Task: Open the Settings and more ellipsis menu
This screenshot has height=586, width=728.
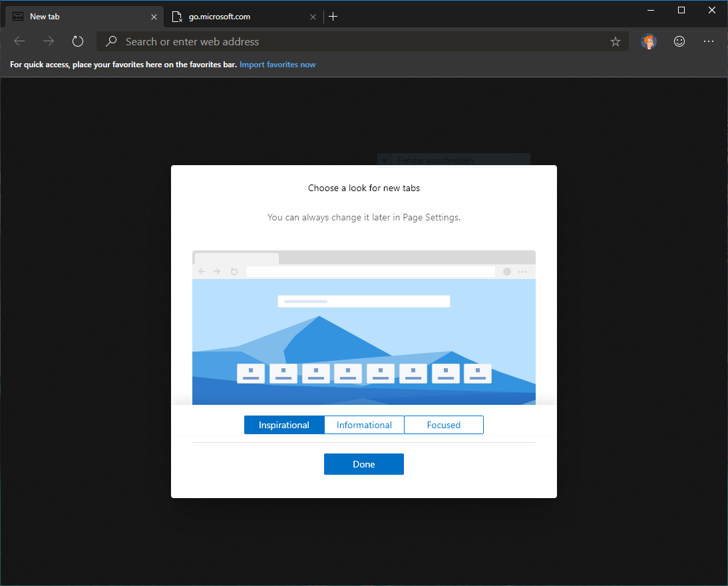Action: pyautogui.click(x=708, y=41)
